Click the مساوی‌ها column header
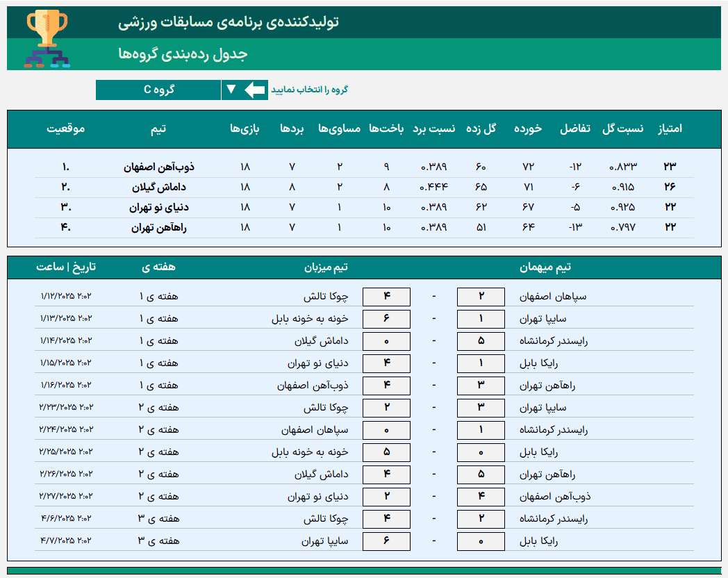728x578 pixels. click(340, 129)
